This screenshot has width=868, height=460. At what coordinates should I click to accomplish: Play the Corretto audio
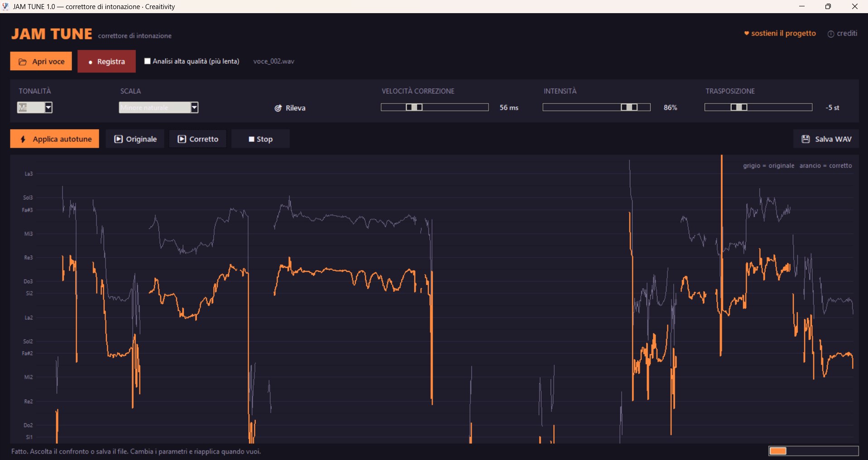coord(197,139)
